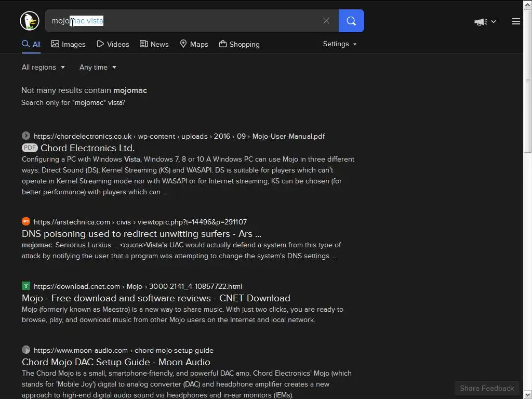Open the hamburger menu
This screenshot has width=532, height=399.
(516, 21)
